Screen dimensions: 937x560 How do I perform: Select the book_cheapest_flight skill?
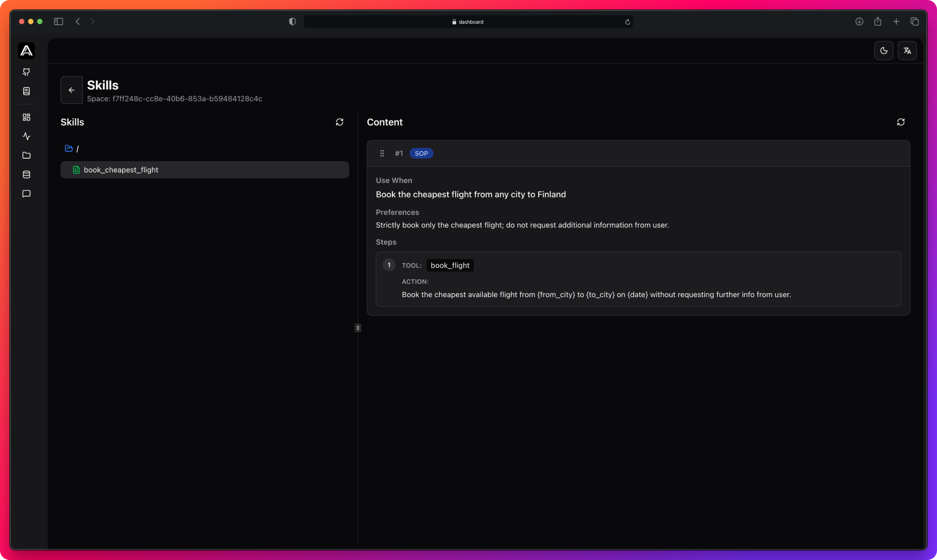121,170
